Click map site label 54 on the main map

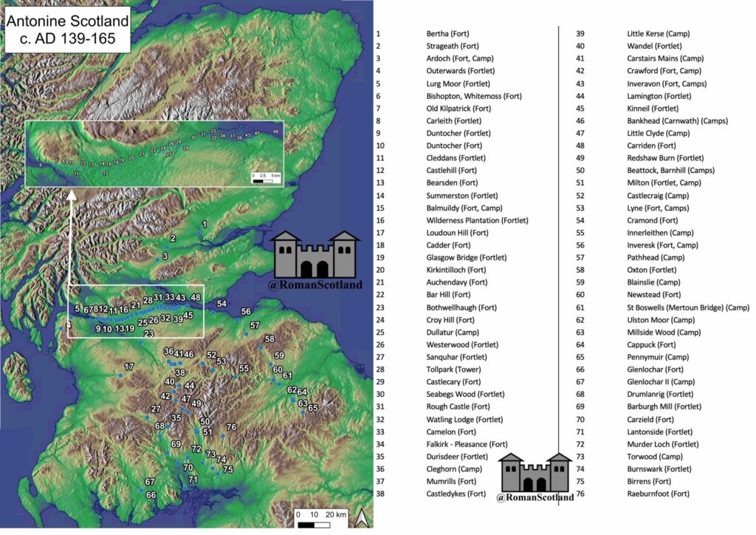221,304
